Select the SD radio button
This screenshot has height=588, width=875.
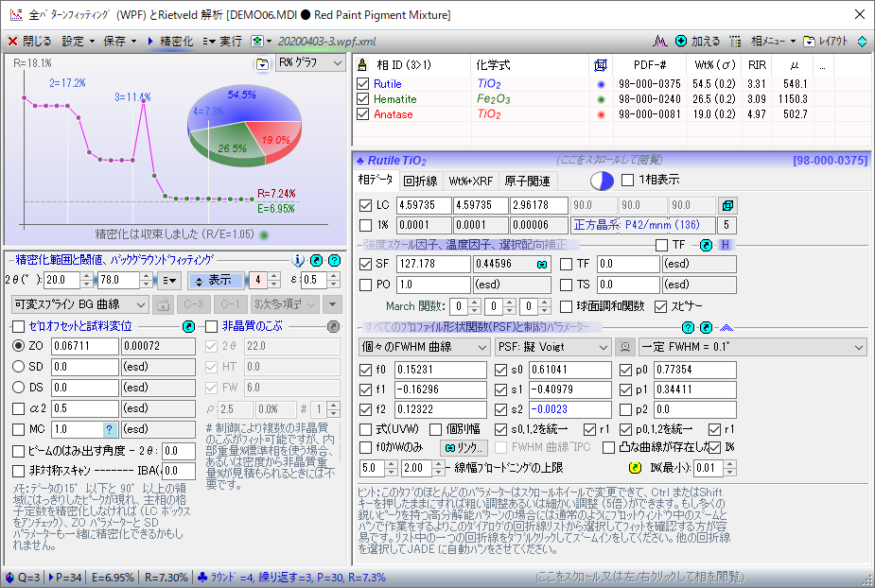coord(19,366)
